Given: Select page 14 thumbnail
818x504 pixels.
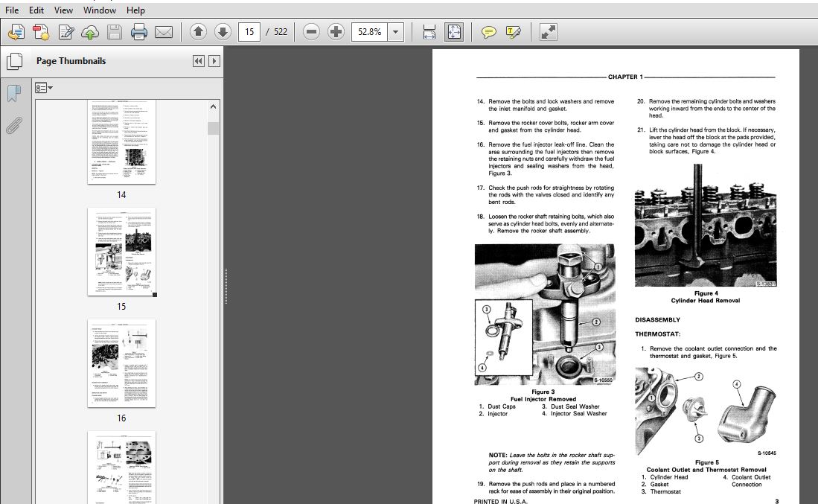Looking at the screenshot, I should tap(121, 141).
